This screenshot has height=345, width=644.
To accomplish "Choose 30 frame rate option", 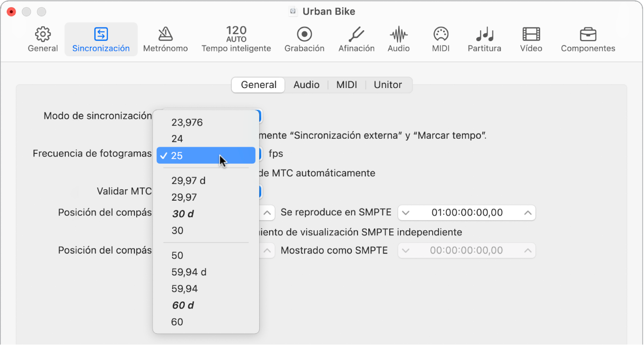I will 206,230.
